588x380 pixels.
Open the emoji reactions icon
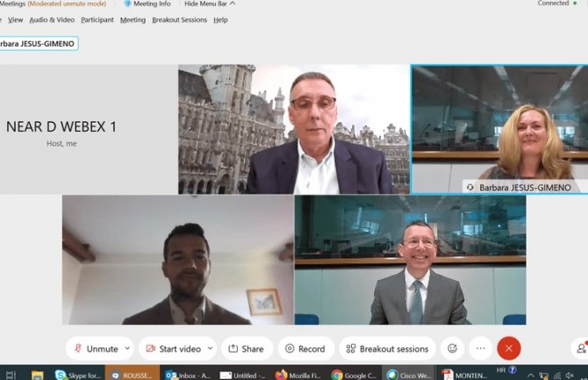pyautogui.click(x=452, y=348)
